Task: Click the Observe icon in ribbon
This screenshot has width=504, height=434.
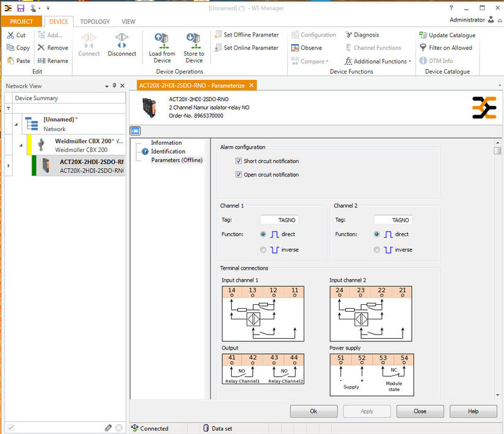Action: (295, 48)
